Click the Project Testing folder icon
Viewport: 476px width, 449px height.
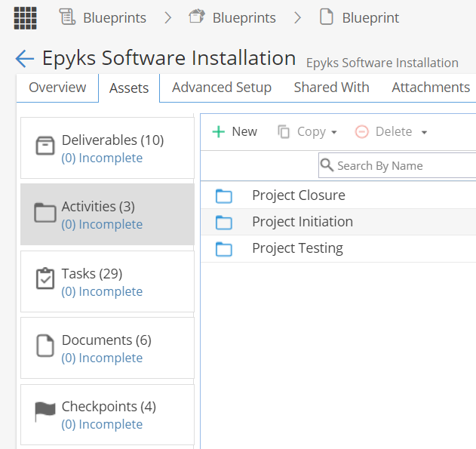(224, 249)
